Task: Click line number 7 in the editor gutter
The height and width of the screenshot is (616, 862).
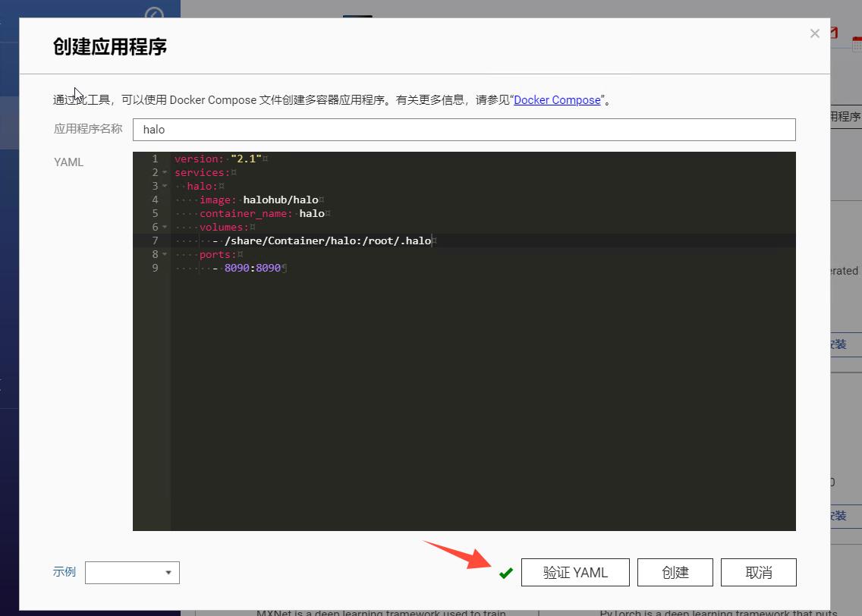Action: pos(155,240)
